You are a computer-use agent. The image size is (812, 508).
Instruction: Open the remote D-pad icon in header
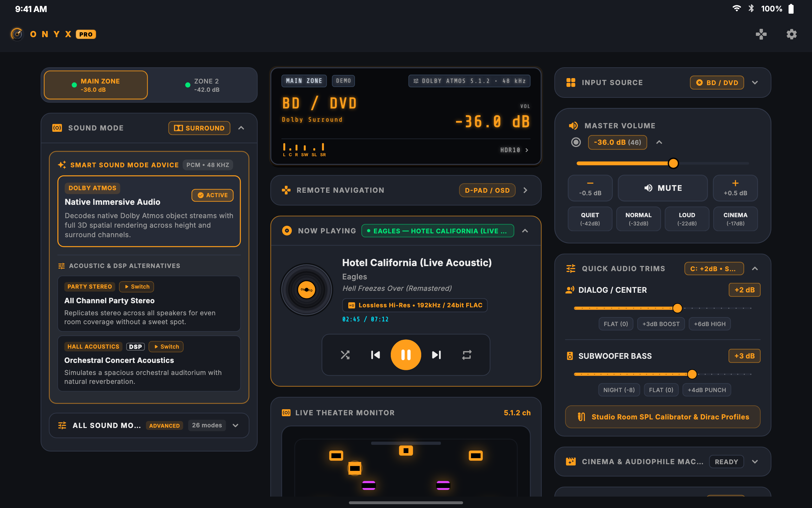click(x=761, y=34)
